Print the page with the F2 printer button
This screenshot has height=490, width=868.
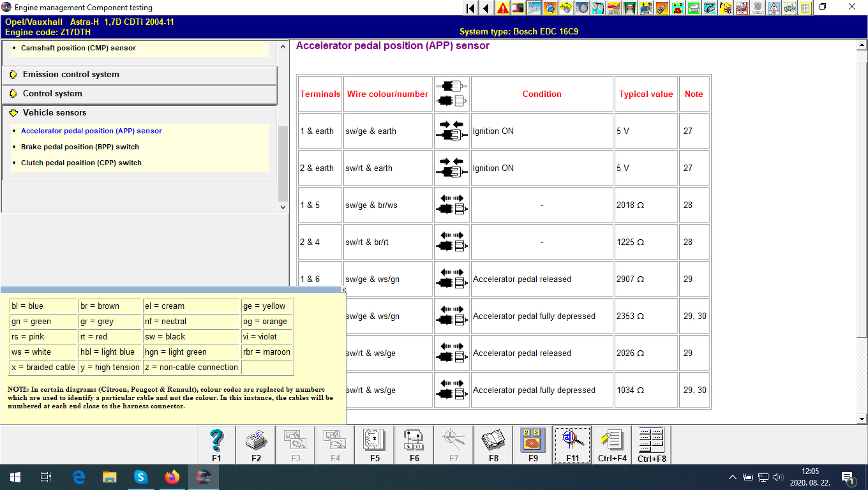pos(256,445)
